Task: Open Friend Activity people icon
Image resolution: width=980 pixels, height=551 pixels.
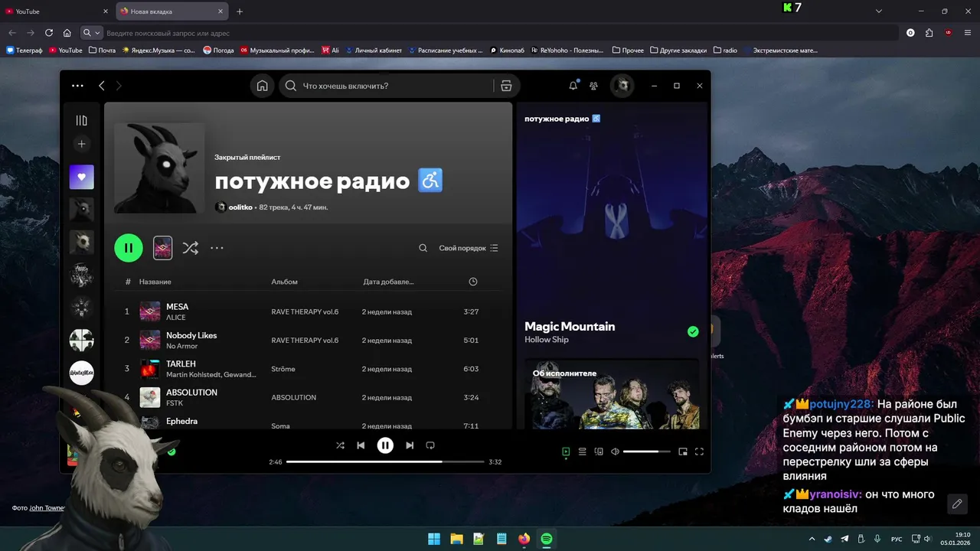Action: pyautogui.click(x=593, y=86)
